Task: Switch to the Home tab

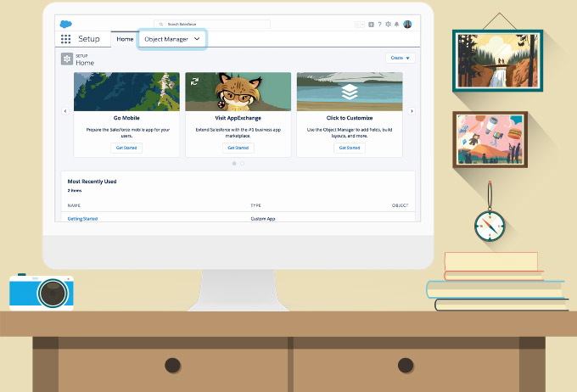Action: 125,39
